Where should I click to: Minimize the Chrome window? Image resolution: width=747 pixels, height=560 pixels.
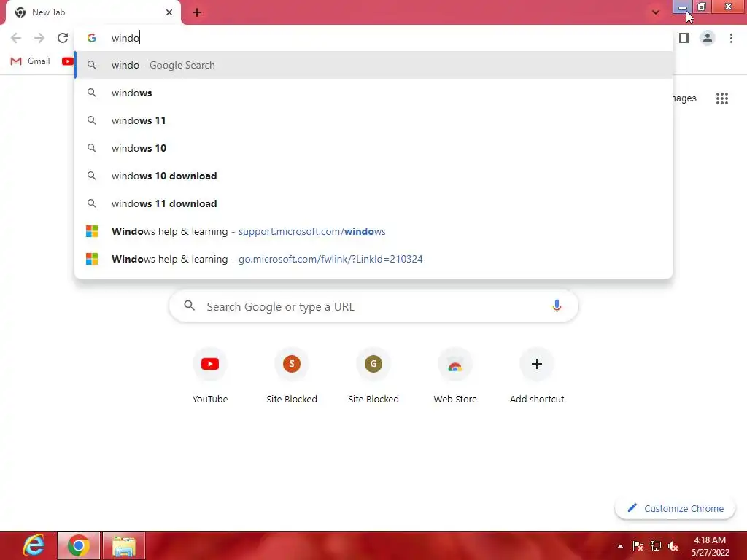pos(682,7)
